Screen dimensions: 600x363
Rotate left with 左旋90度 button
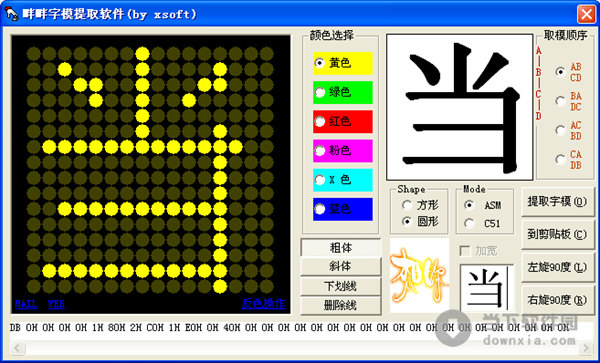[558, 267]
